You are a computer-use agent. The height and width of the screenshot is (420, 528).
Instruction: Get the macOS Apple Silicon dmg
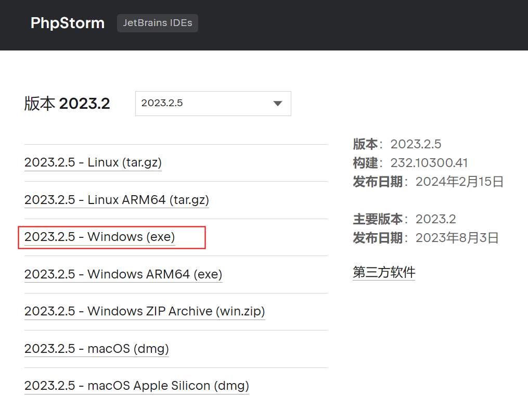136,386
